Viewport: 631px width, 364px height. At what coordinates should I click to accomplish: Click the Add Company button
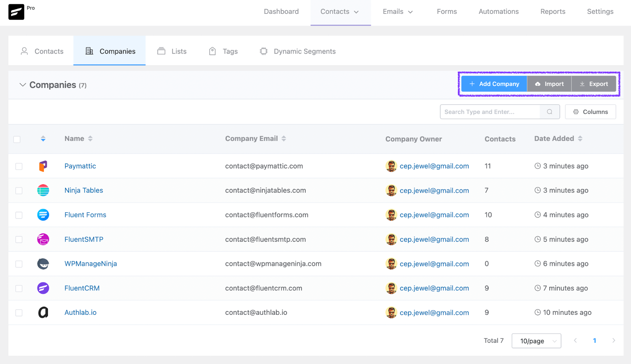tap(494, 84)
